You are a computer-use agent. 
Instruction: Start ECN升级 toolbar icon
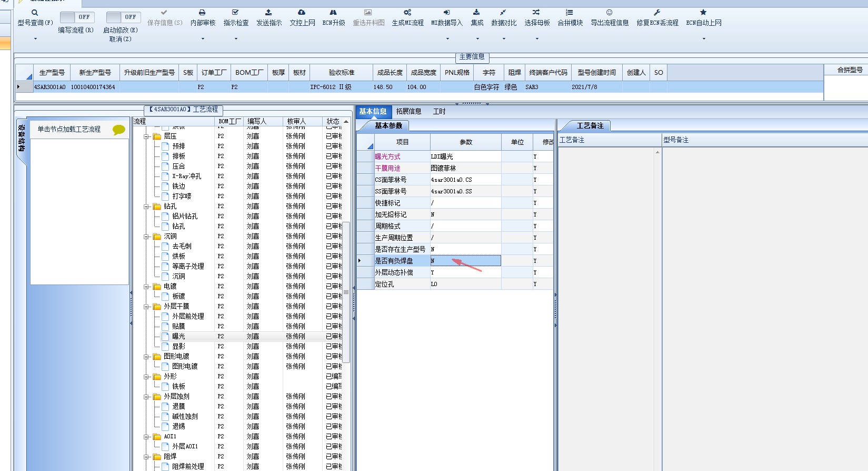click(333, 12)
